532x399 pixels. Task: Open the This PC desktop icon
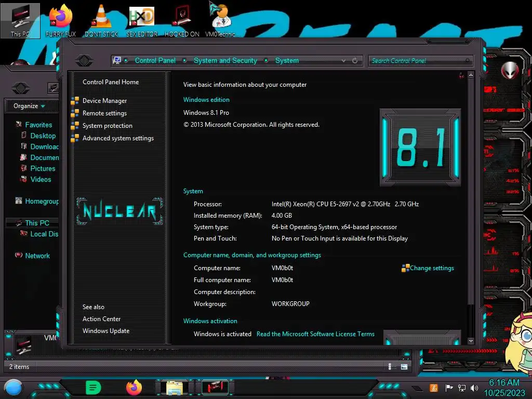click(x=20, y=20)
